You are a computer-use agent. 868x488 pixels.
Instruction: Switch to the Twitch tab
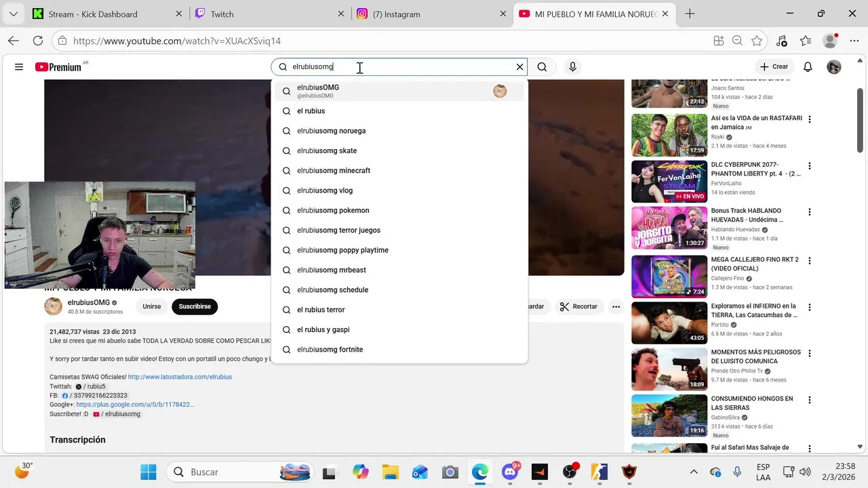pyautogui.click(x=269, y=14)
